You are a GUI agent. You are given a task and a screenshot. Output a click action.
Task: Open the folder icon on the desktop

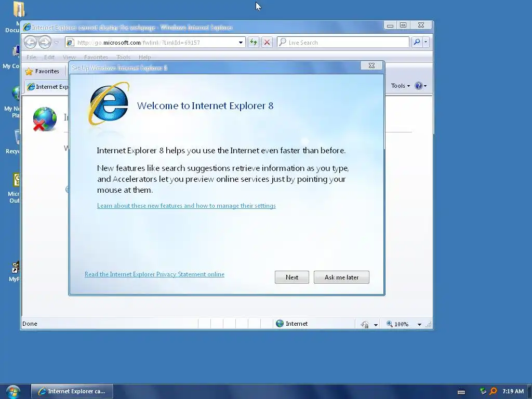pyautogui.click(x=19, y=9)
